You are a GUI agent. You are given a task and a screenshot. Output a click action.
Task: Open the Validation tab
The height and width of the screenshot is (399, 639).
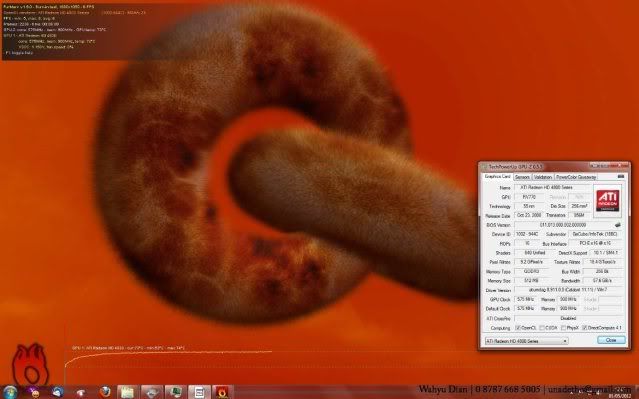tap(542, 177)
